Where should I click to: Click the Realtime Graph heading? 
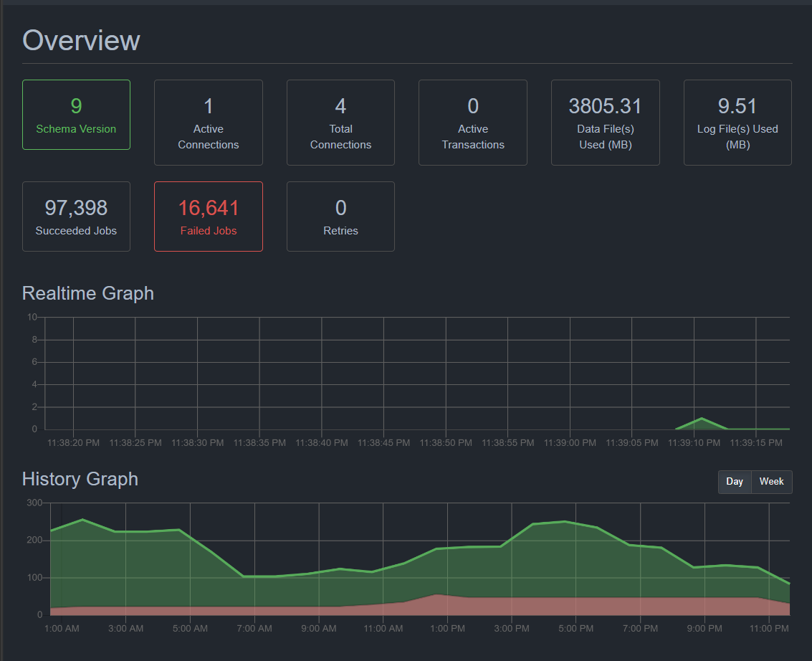tap(88, 293)
